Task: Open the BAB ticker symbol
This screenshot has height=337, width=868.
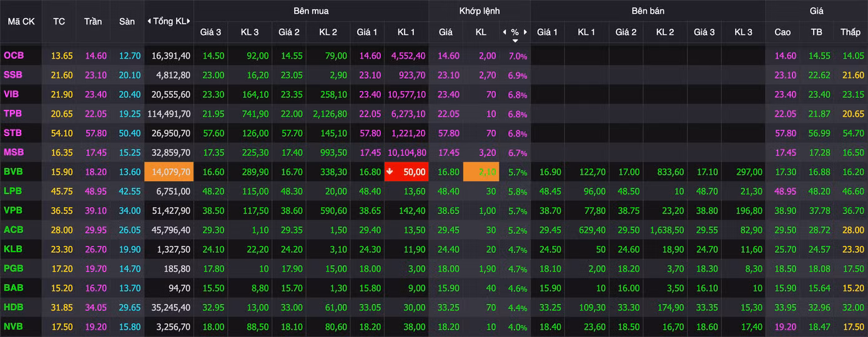Action: point(13,288)
